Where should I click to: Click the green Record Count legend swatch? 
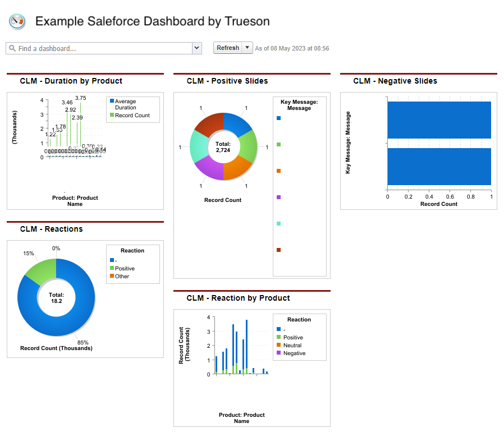(112, 115)
